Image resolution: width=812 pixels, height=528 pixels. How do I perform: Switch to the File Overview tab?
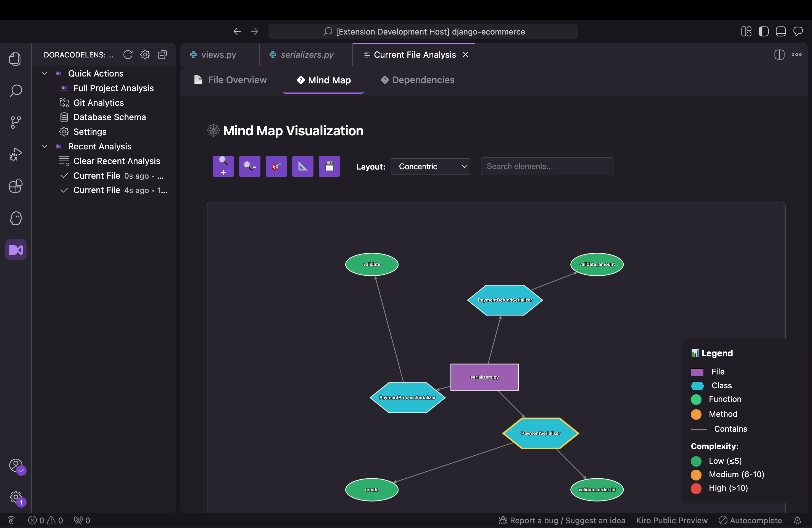231,80
